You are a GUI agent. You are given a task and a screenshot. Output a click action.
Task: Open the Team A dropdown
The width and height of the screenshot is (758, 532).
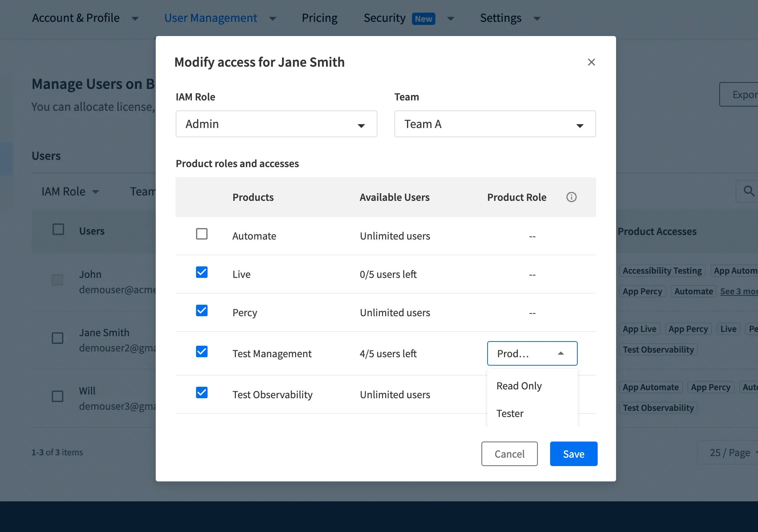click(495, 124)
